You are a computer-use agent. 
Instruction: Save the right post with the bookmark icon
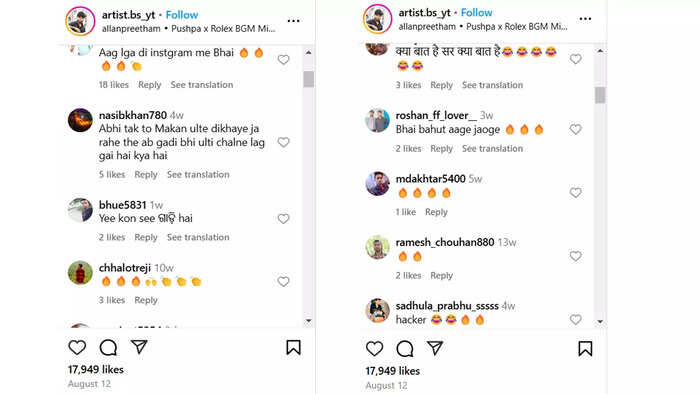(x=585, y=349)
